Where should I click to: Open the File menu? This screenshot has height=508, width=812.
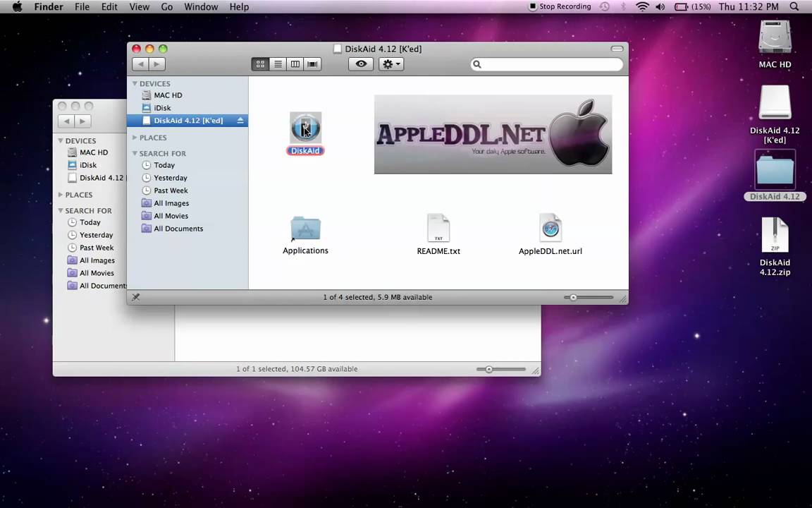click(82, 7)
